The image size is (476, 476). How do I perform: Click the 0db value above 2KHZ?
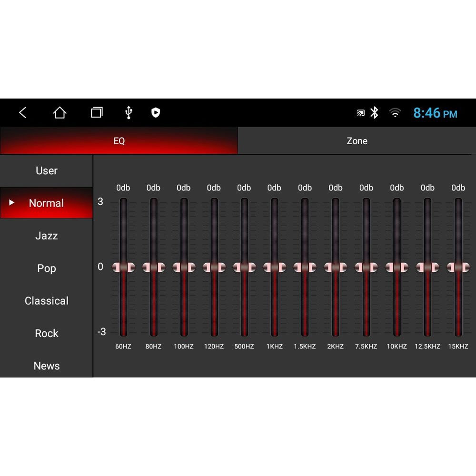pos(336,188)
